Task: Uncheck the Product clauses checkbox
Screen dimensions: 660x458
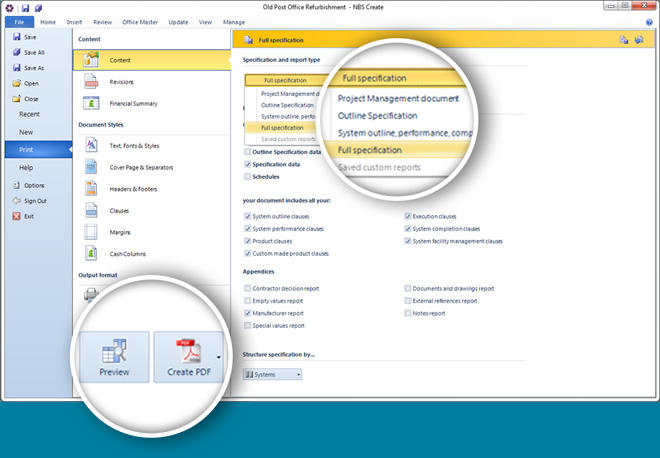Action: 248,241
